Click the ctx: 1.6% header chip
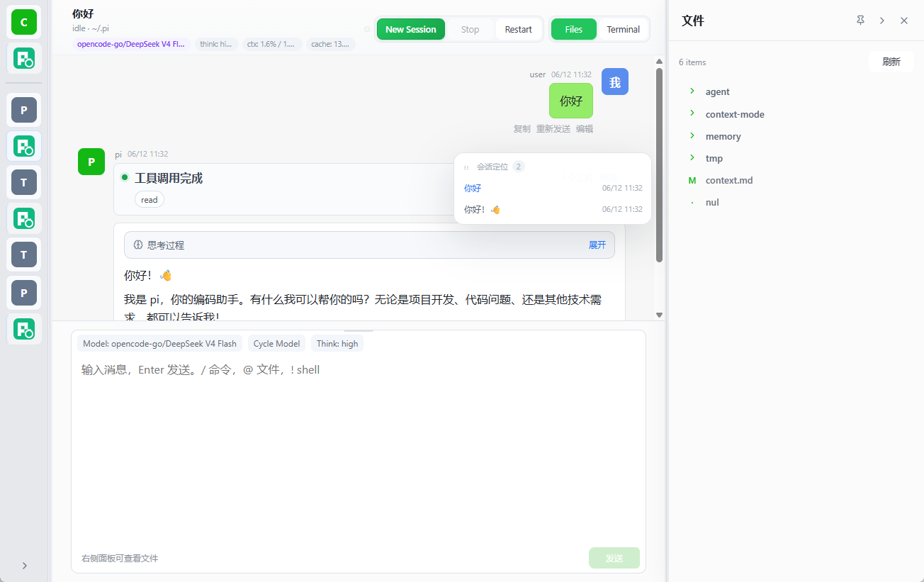The width and height of the screenshot is (924, 582). [x=272, y=44]
